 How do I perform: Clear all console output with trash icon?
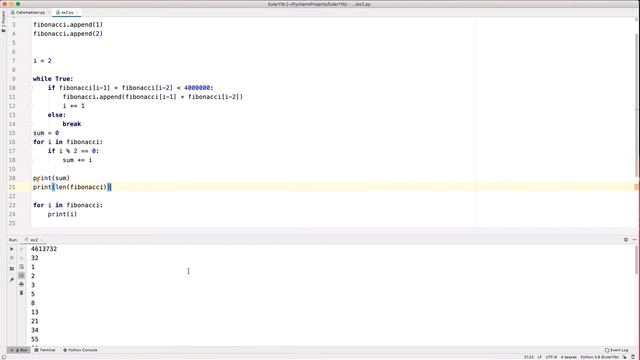[x=22, y=293]
